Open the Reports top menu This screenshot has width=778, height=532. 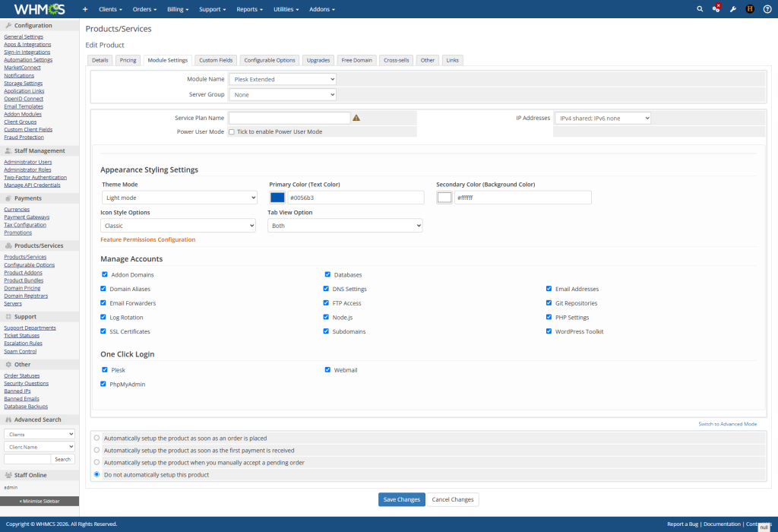[x=249, y=9]
